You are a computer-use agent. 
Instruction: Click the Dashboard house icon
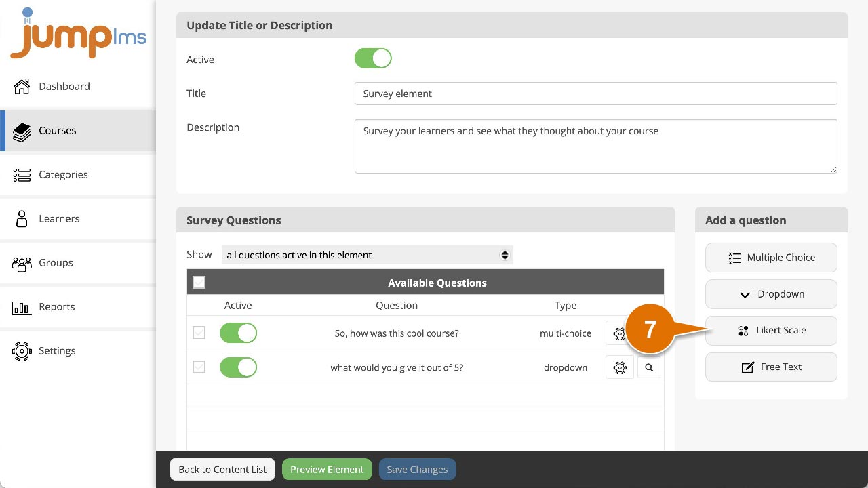(22, 86)
